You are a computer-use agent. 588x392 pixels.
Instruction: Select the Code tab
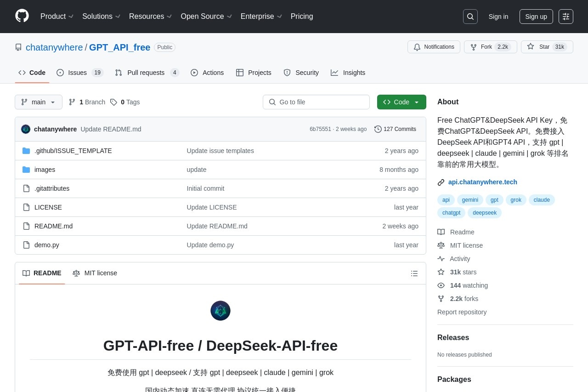[32, 73]
